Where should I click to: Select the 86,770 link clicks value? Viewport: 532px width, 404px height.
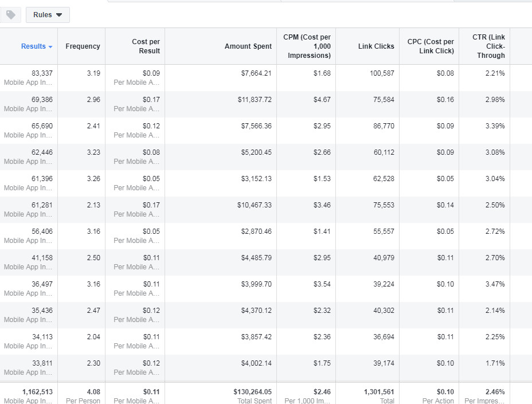[x=384, y=126]
